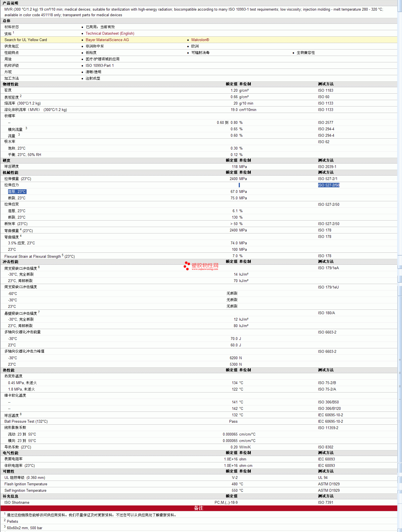Click the '欧洲' availability entry

(195, 46)
